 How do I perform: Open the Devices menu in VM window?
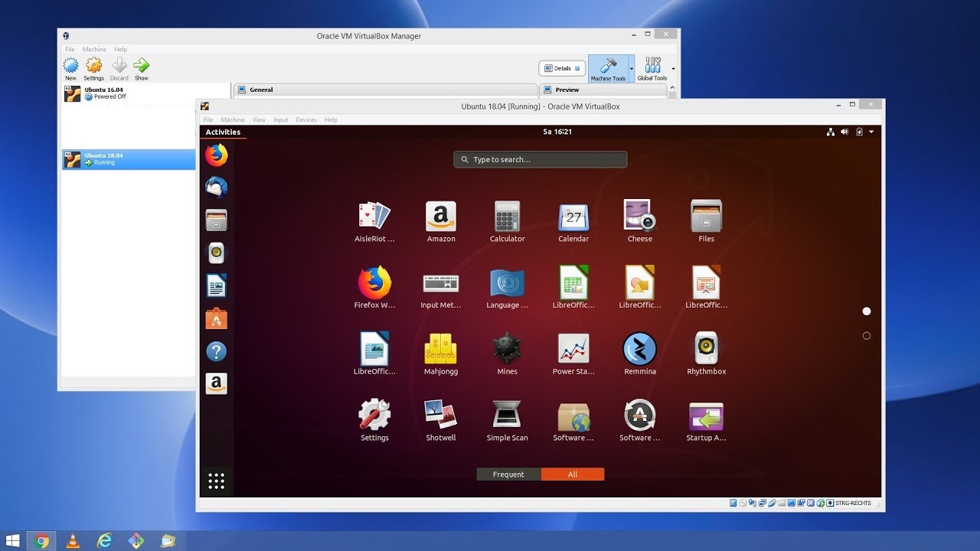pyautogui.click(x=306, y=120)
